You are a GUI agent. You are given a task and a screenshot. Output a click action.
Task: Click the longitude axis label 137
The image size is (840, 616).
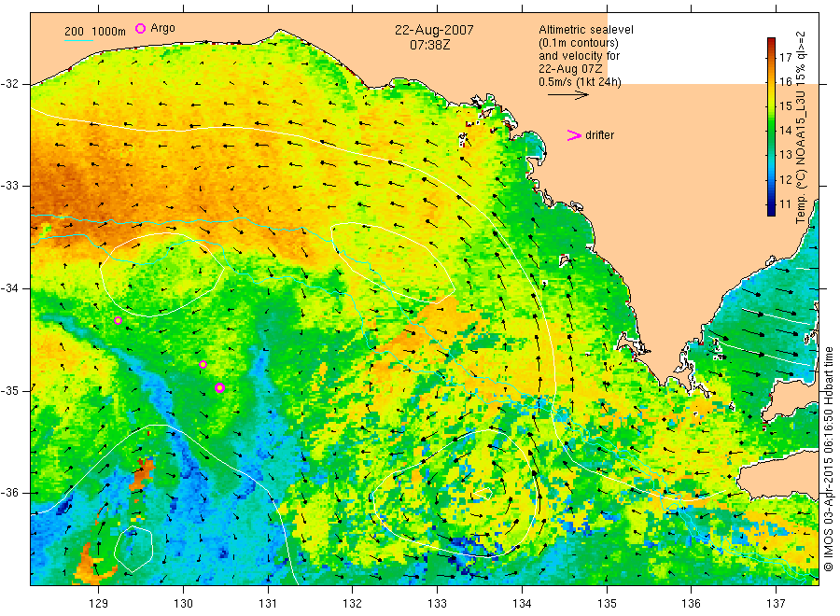point(776,604)
